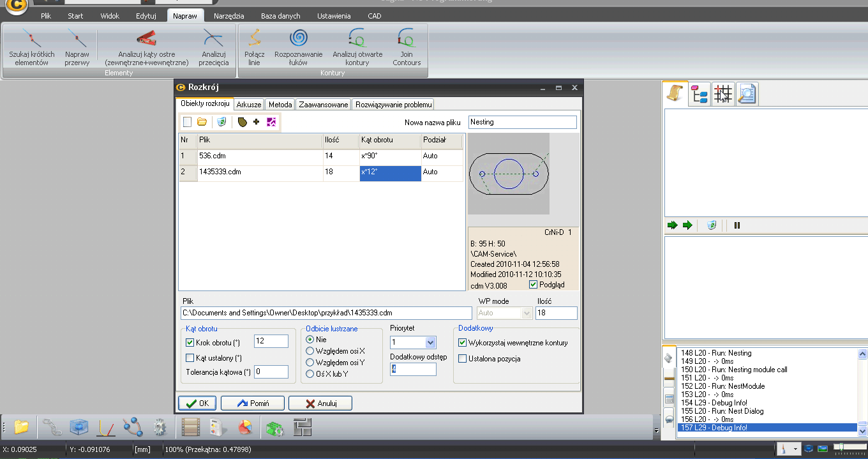868x459 pixels.
Task: Toggle the Podgląd preview checkbox
Action: [x=534, y=284]
